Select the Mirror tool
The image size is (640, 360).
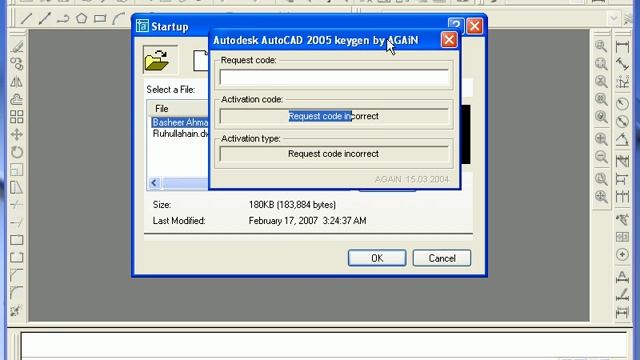pos(17,82)
